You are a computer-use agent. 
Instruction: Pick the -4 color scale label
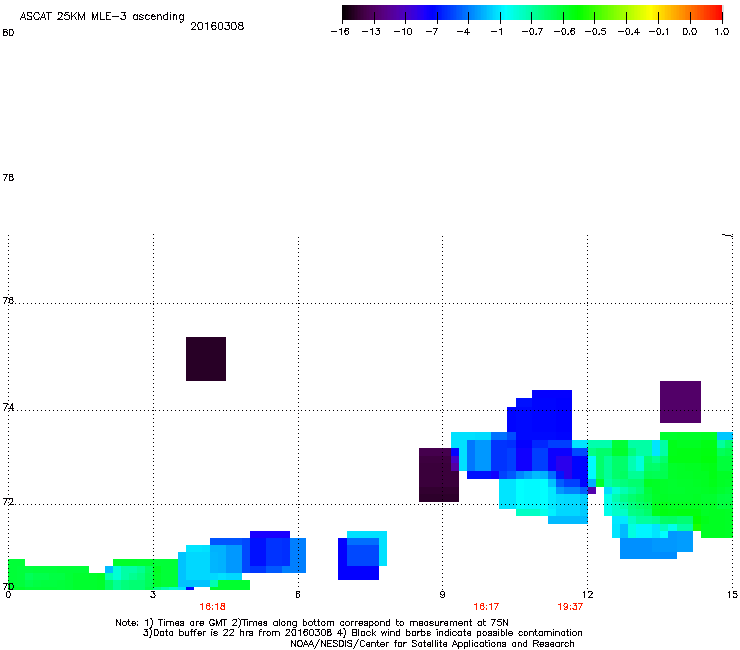point(463,32)
